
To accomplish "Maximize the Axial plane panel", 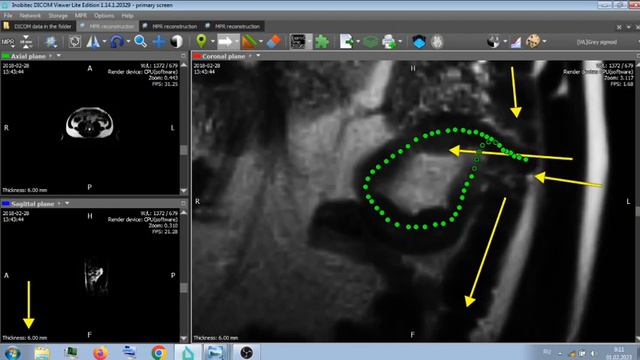I will point(183,56).
